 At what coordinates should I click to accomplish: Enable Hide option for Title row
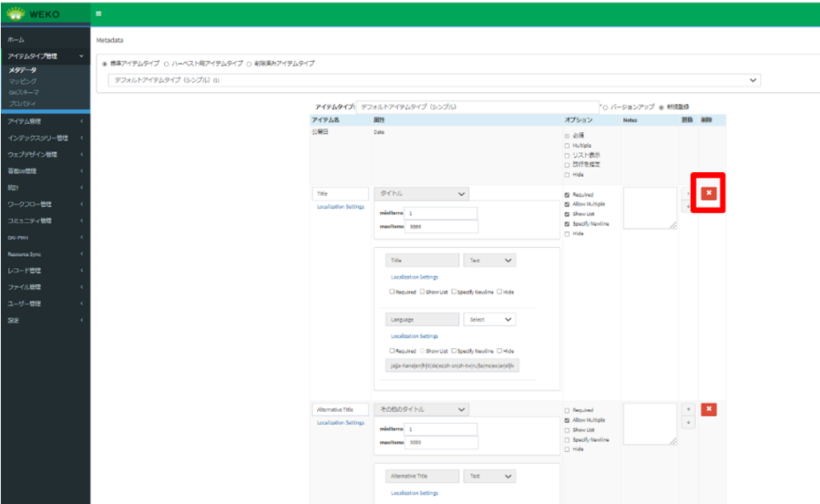tap(568, 234)
